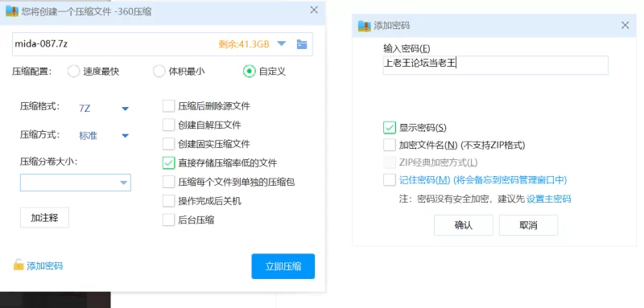Enable 压缩每个文件到单独的压缩包
644x308 pixels.
168,182
